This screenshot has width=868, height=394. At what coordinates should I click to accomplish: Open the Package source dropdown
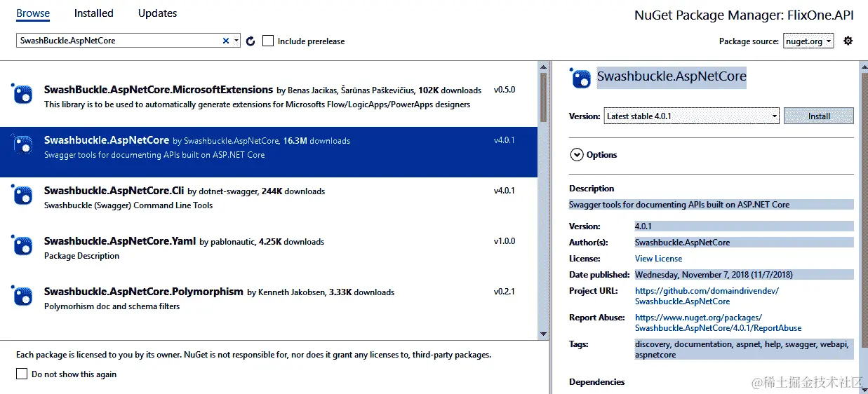[x=808, y=41]
